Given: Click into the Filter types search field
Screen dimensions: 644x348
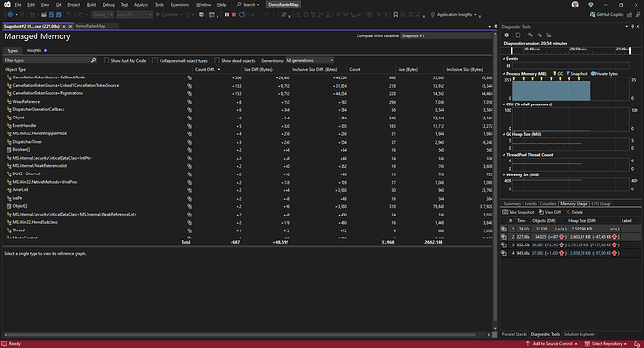Looking at the screenshot, I should click(48, 61).
